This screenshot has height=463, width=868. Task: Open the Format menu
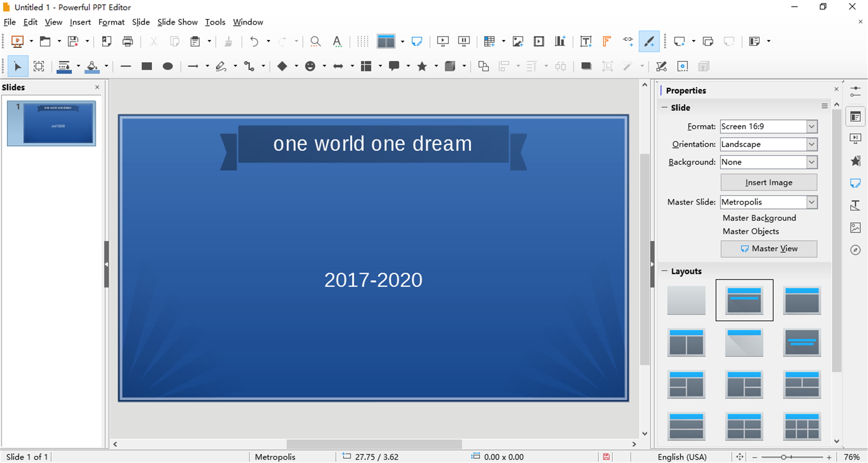(x=111, y=22)
